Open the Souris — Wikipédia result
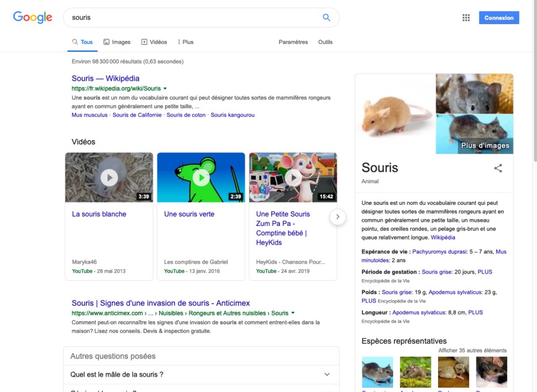The height and width of the screenshot is (392, 537). pyautogui.click(x=106, y=78)
